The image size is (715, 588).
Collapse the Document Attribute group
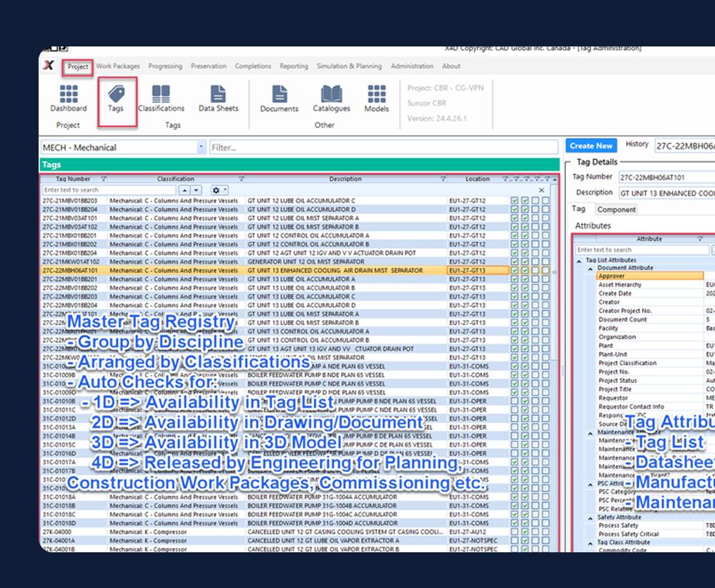pos(590,269)
